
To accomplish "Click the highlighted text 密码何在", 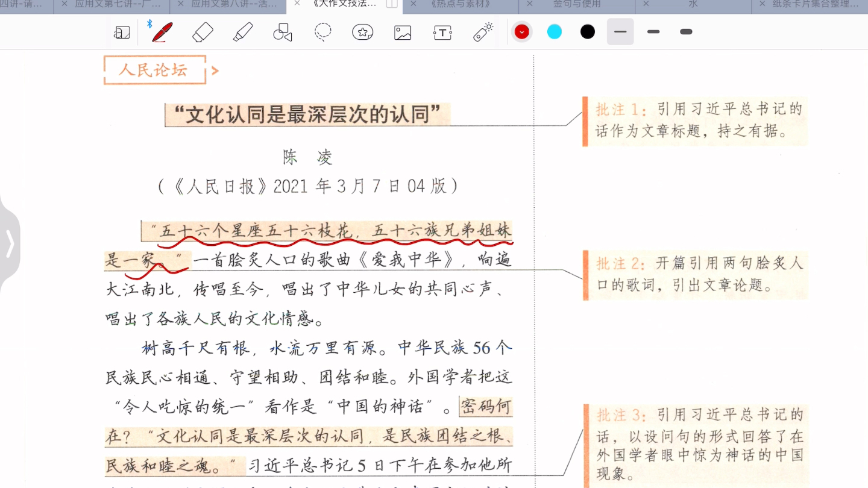I will click(x=486, y=407).
